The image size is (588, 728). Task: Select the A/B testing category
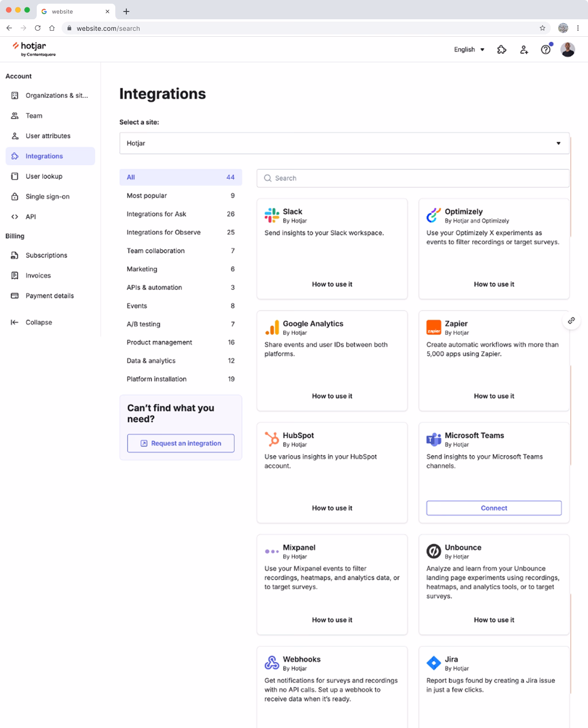[181, 324]
